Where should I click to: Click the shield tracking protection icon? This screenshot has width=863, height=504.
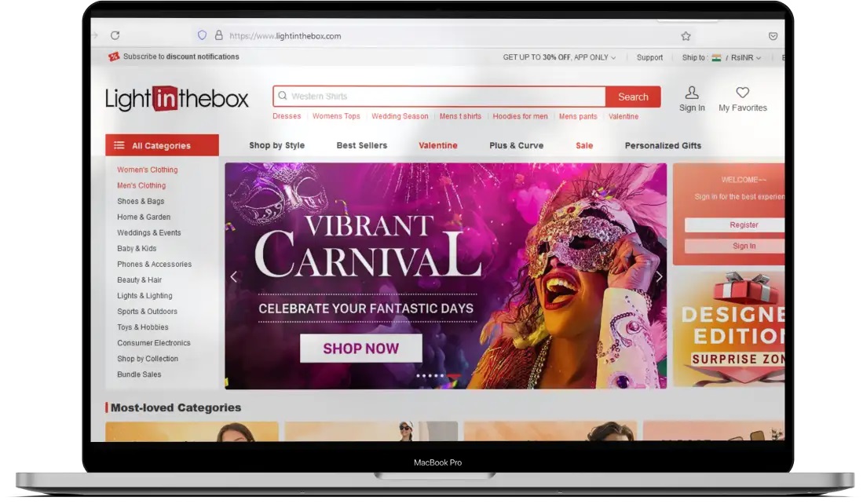click(202, 35)
